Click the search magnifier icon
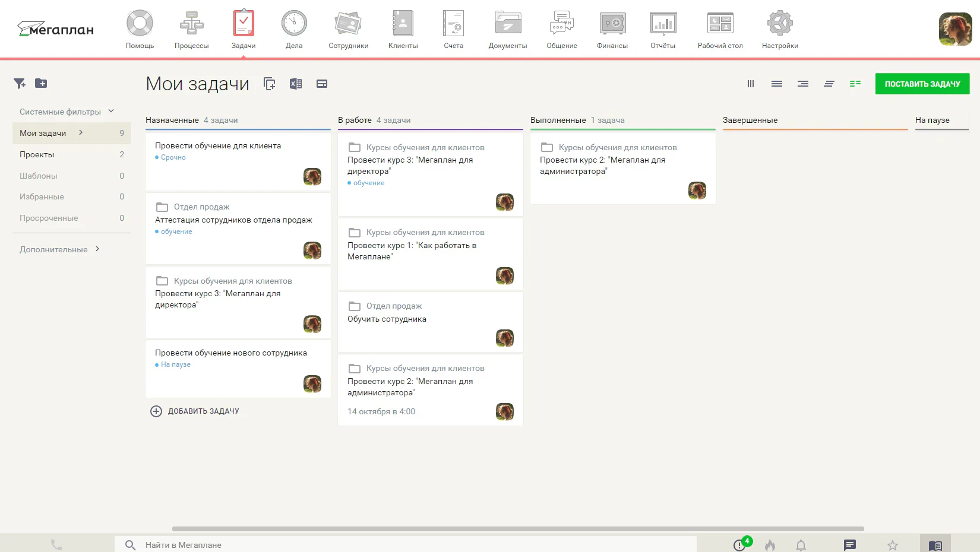The image size is (980, 552). tap(130, 545)
